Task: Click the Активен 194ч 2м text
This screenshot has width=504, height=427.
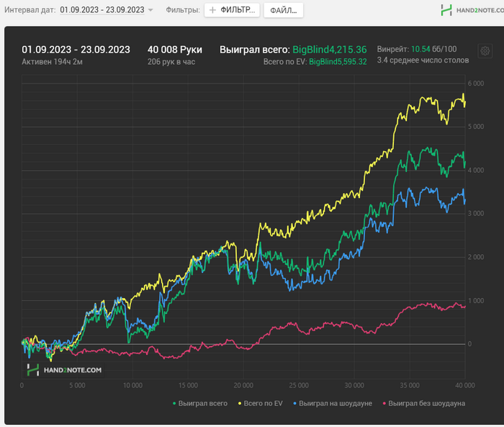Action: (52, 62)
